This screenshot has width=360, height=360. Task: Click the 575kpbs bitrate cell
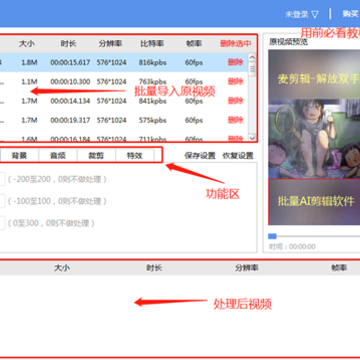coord(153,120)
